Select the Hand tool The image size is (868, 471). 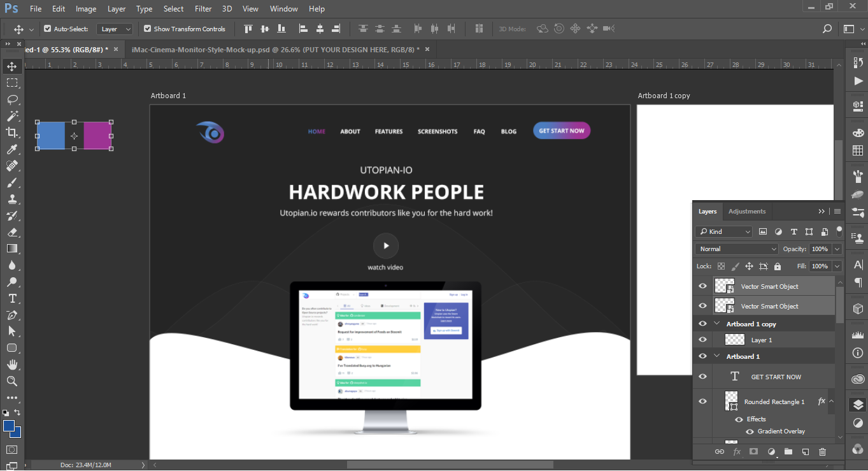pos(12,365)
